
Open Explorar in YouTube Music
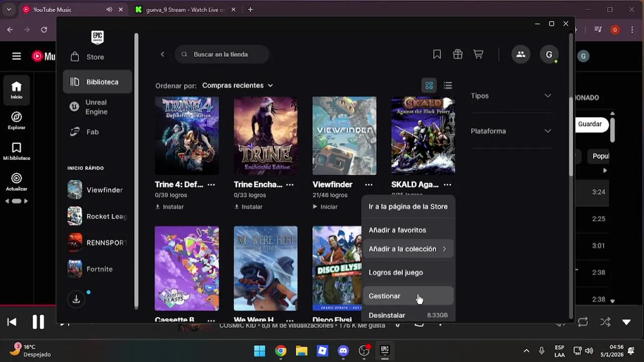click(17, 121)
